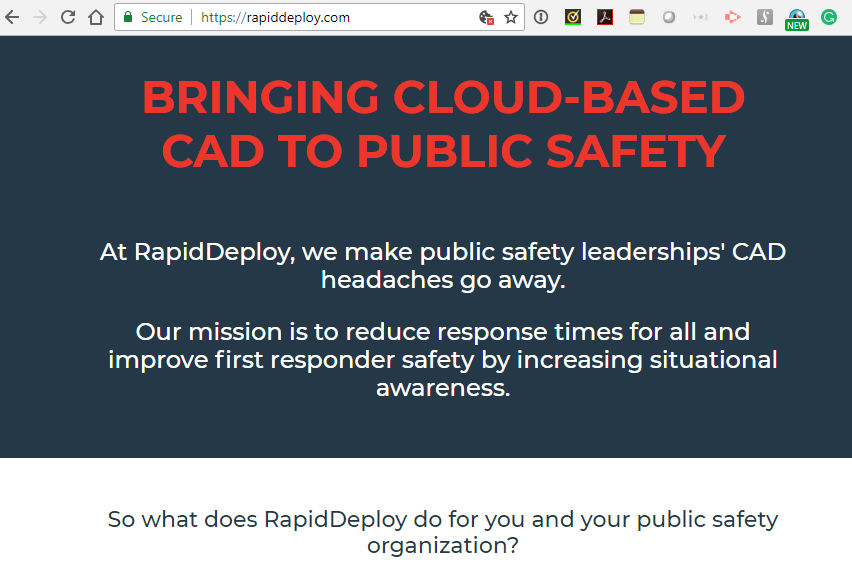Click the forward navigation arrow
The image size is (852, 579).
(40, 17)
